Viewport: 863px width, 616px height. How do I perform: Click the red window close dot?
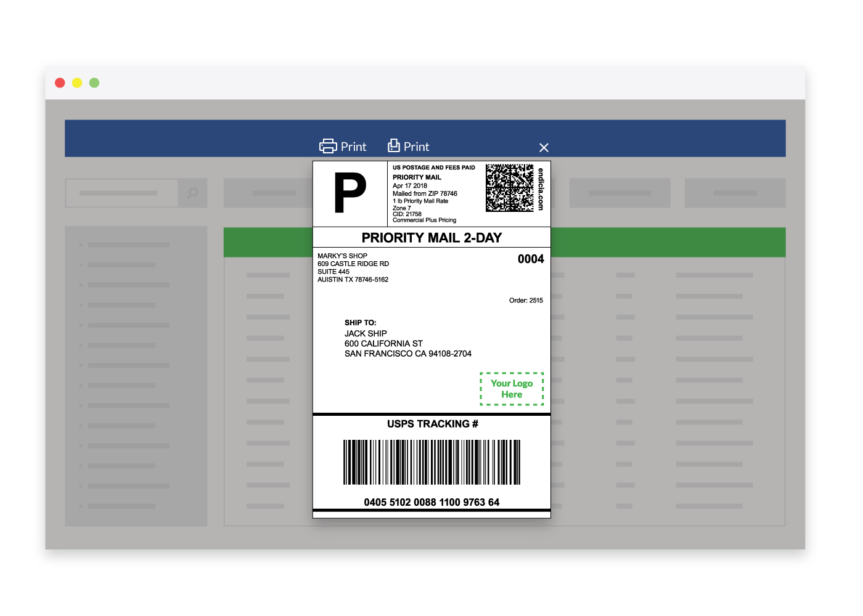pos(60,83)
